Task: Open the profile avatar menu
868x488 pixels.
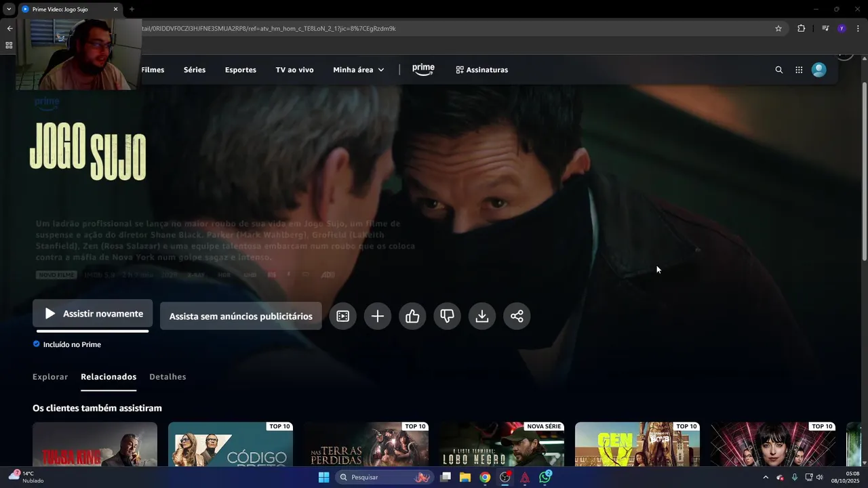Action: [x=819, y=70]
